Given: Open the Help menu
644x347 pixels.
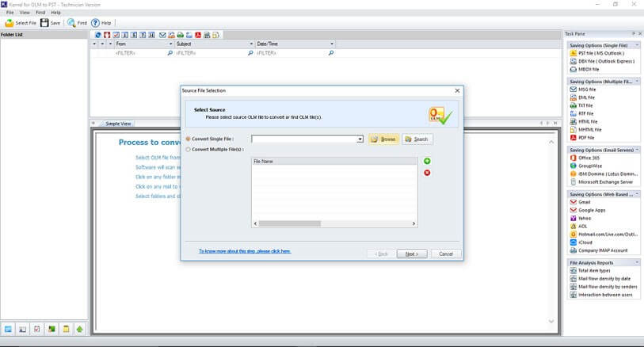Looking at the screenshot, I should (56, 13).
